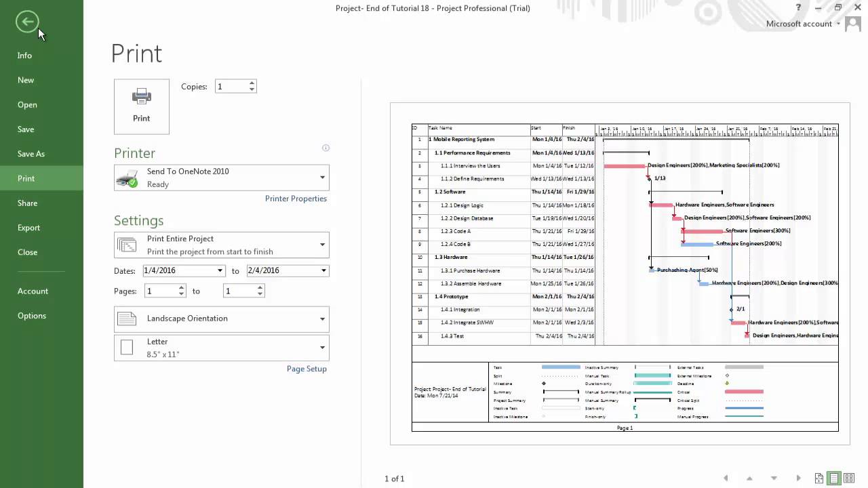Click the actual size preview icon

tap(819, 479)
